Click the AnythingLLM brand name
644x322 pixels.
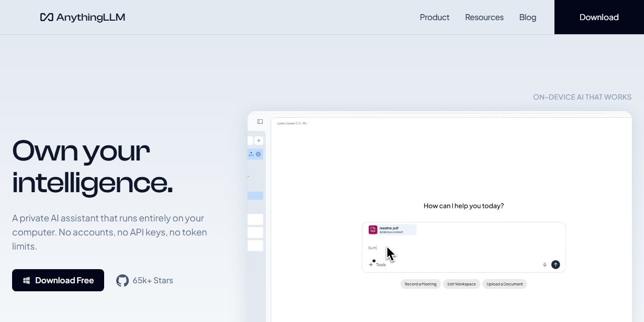click(x=91, y=17)
